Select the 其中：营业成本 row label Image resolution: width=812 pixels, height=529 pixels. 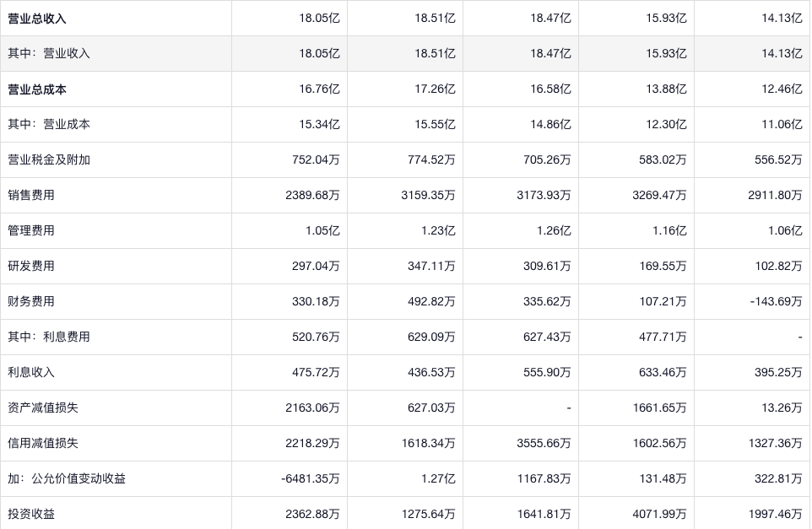49,124
